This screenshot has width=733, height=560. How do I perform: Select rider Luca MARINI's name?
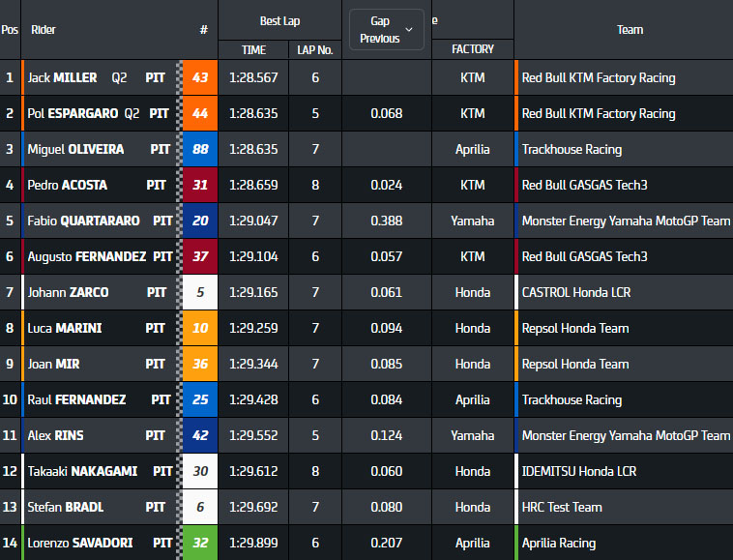64,328
